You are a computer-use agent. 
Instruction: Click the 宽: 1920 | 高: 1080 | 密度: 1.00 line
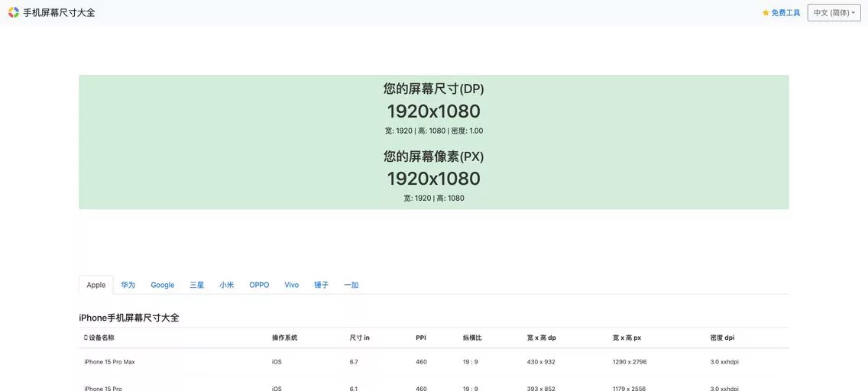434,131
